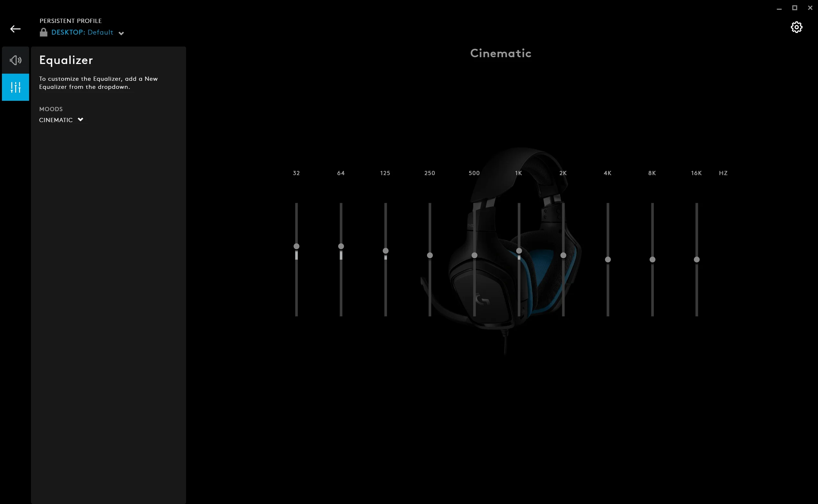The height and width of the screenshot is (504, 818).
Task: Click the 1K slider handle
Action: 519,251
